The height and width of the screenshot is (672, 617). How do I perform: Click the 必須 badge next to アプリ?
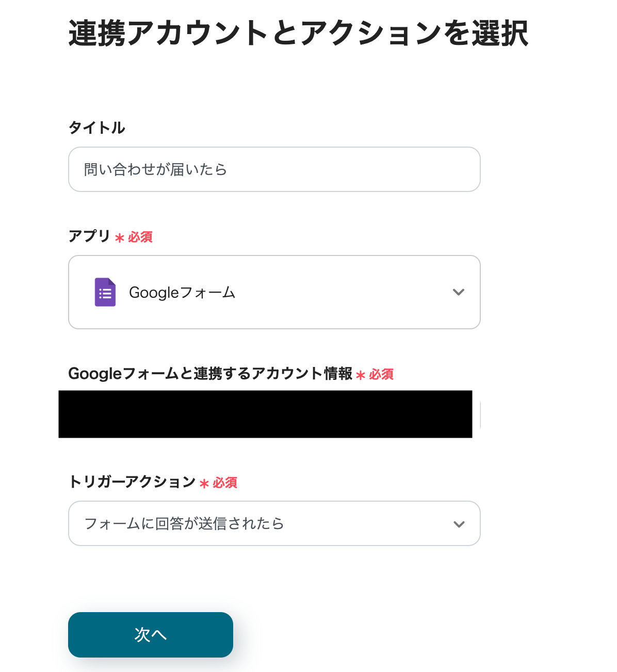coord(140,237)
